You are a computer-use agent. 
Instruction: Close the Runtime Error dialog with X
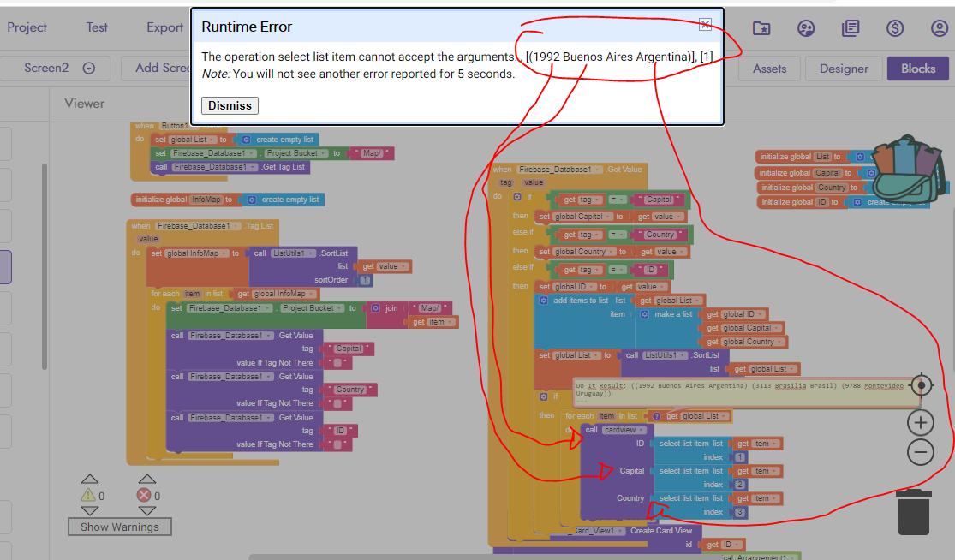pyautogui.click(x=705, y=24)
